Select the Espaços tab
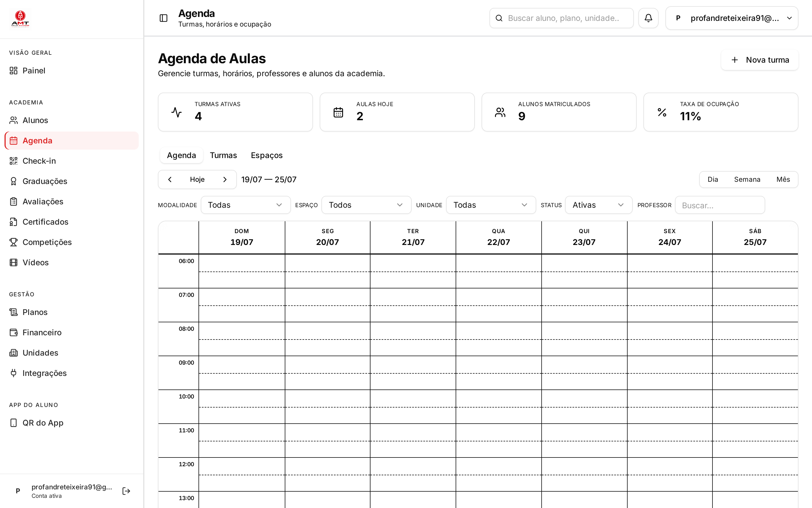This screenshot has height=508, width=812. (267, 155)
